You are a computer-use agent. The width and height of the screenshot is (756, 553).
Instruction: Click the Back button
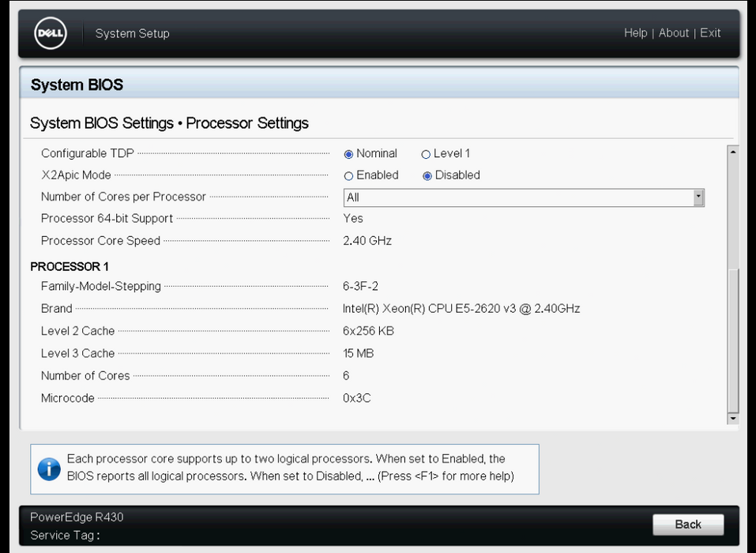tap(688, 525)
